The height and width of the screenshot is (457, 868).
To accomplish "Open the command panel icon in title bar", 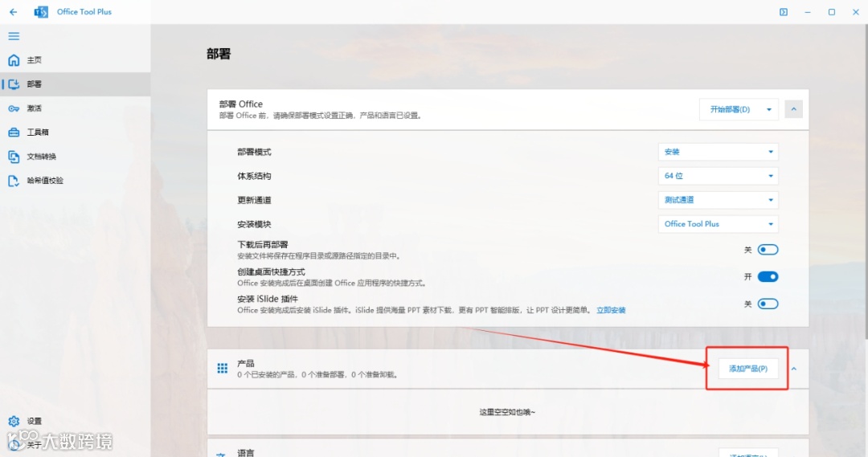I will pos(784,11).
